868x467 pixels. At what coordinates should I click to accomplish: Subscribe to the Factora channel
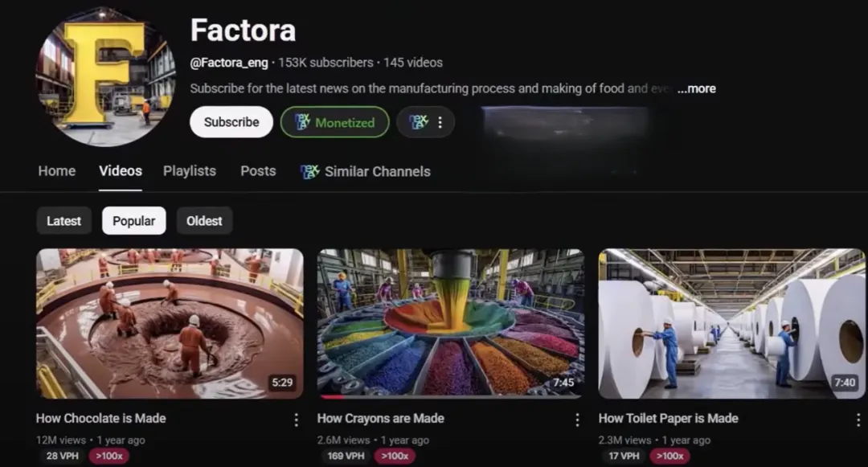coord(231,122)
